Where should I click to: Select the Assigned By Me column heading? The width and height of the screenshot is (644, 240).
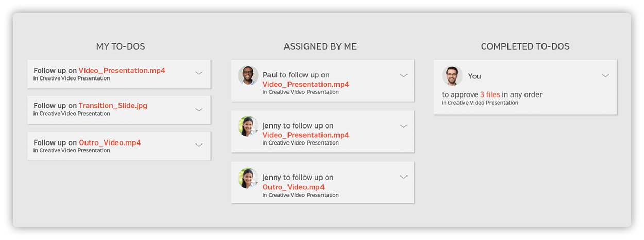coord(320,46)
